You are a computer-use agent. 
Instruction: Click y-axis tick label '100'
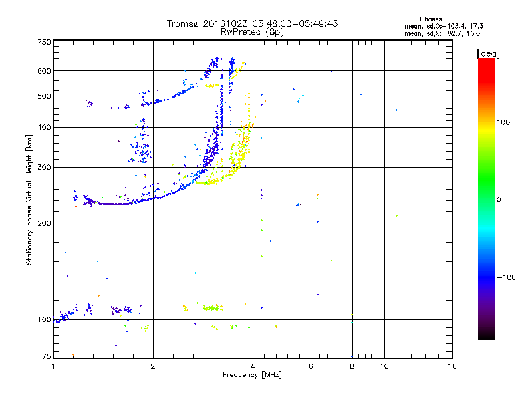(x=44, y=320)
